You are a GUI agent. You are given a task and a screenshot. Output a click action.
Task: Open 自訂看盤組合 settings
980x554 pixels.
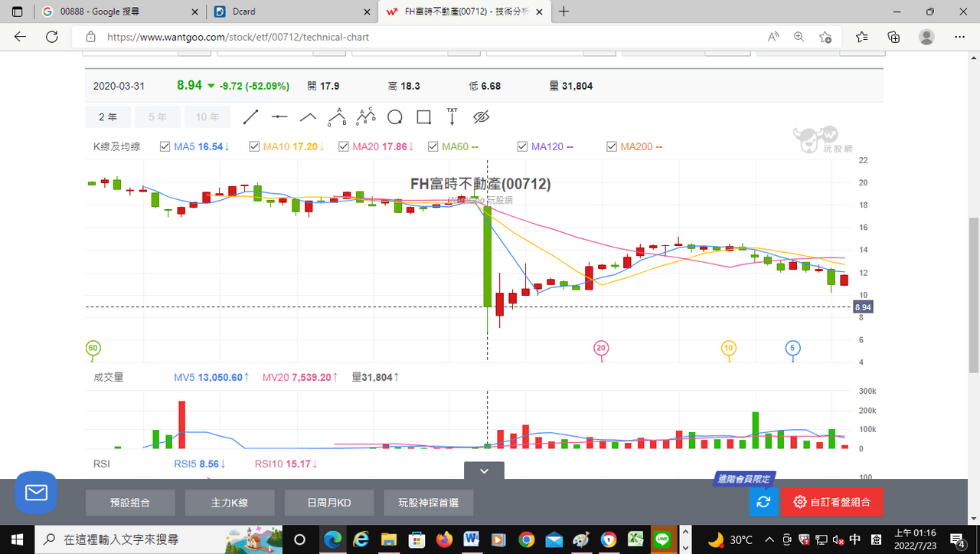832,502
